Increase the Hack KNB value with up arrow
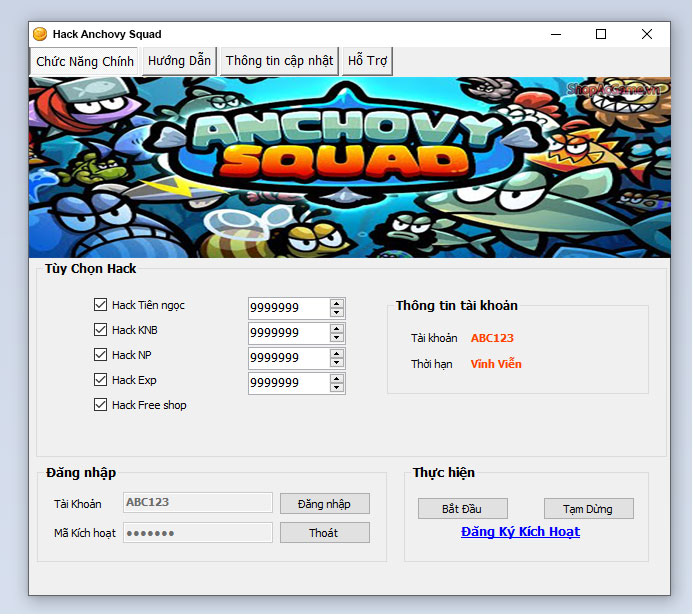693x616 pixels. 337,329
